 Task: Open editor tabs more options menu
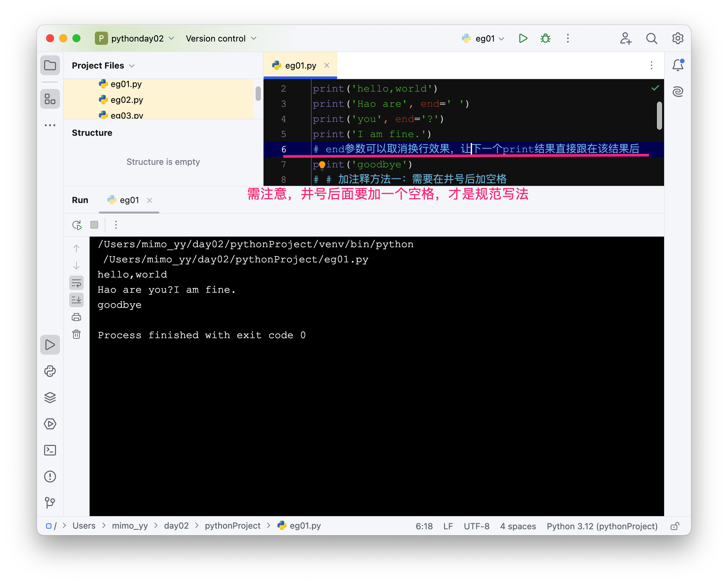[652, 65]
